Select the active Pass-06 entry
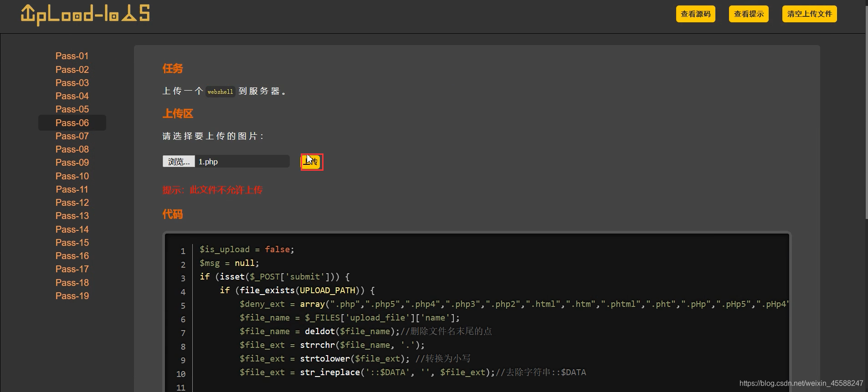The height and width of the screenshot is (392, 868). pyautogui.click(x=72, y=123)
